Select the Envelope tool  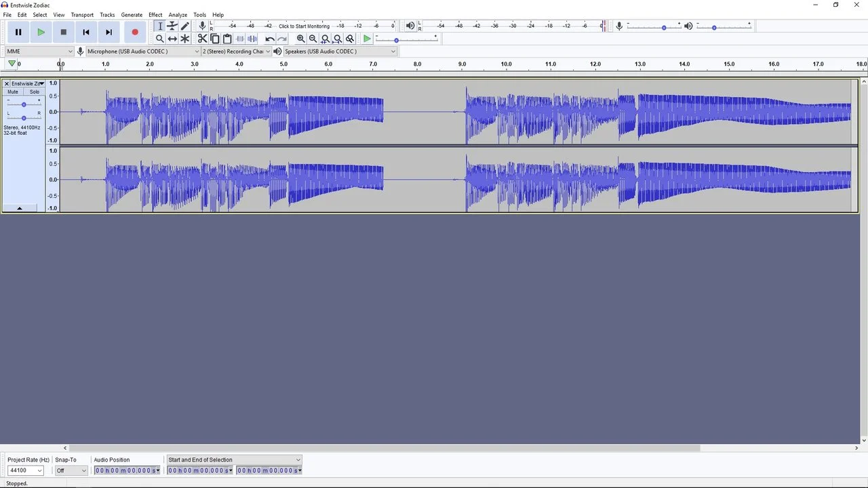(172, 26)
